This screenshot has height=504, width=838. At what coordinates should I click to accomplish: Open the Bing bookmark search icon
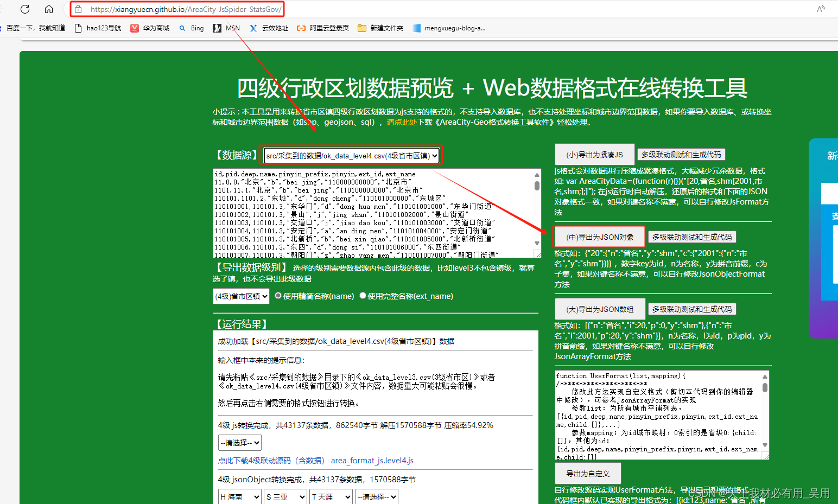182,28
